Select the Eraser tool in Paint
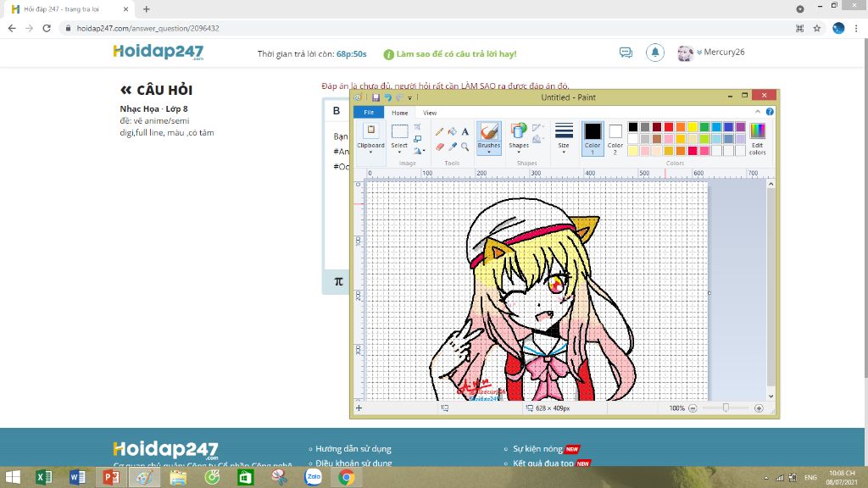This screenshot has height=488, width=868. click(x=440, y=147)
